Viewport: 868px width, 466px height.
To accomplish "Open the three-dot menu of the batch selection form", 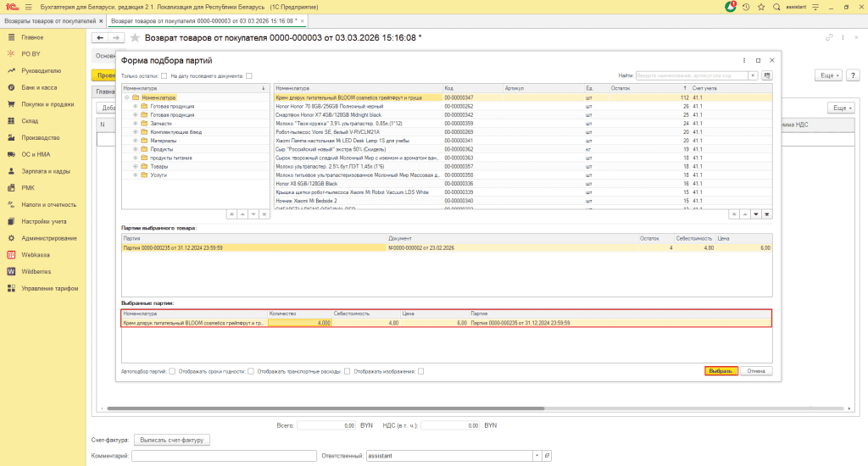I will [x=743, y=61].
